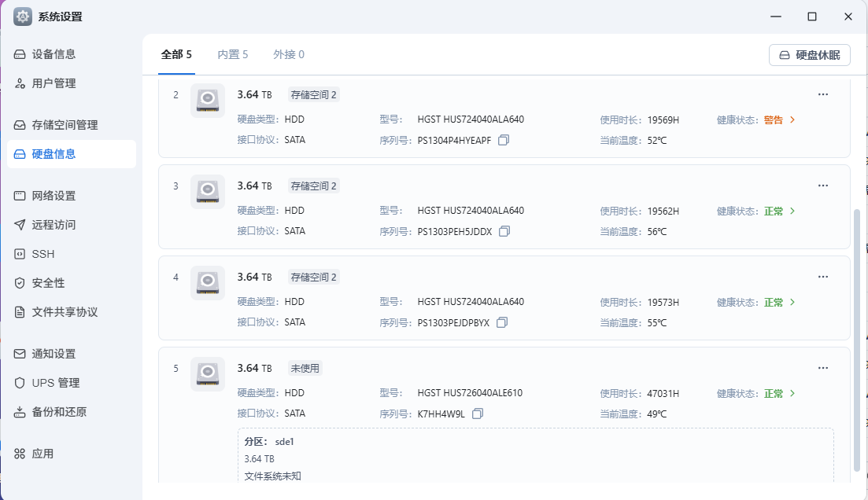The width and height of the screenshot is (868, 500).
Task: Open more options for disk 2
Action: (823, 94)
